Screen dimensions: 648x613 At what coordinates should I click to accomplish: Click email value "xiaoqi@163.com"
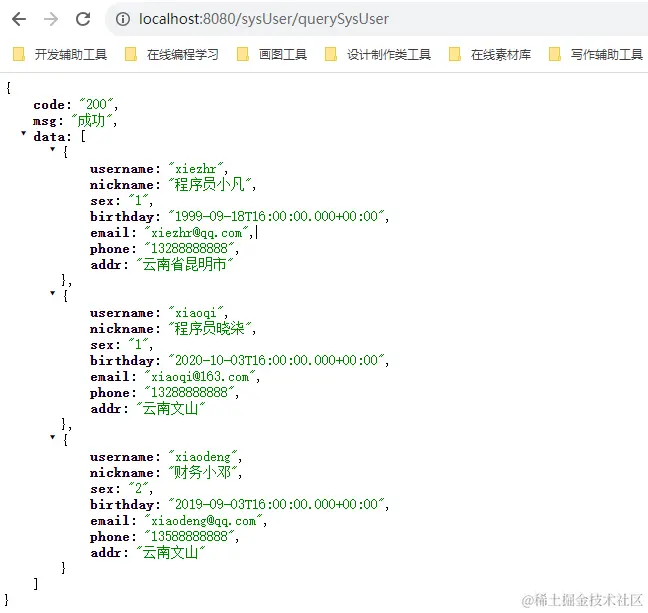pyautogui.click(x=200, y=376)
